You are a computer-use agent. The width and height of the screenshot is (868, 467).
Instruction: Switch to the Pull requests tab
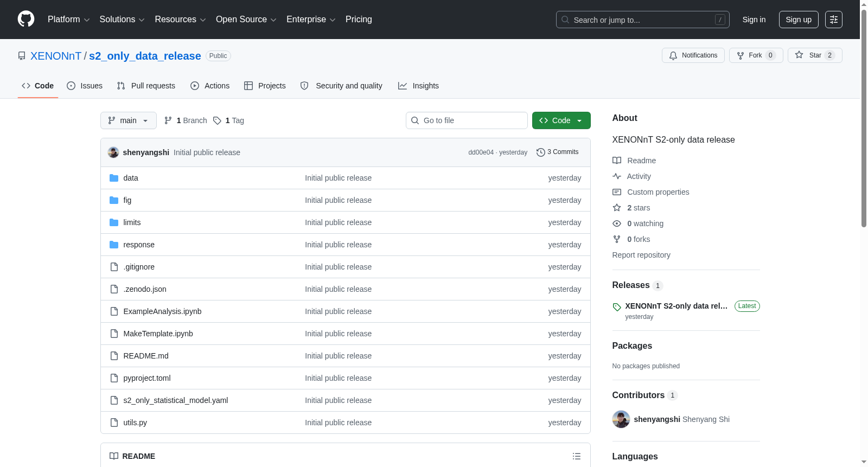(x=146, y=86)
